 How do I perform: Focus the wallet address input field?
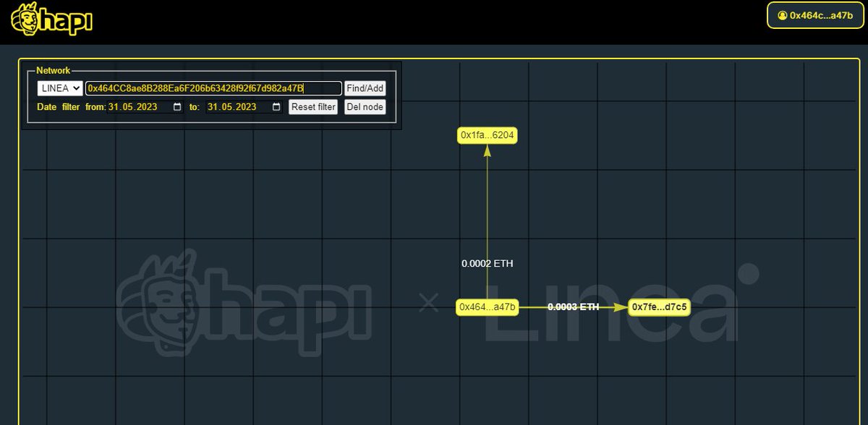pyautogui.click(x=213, y=88)
